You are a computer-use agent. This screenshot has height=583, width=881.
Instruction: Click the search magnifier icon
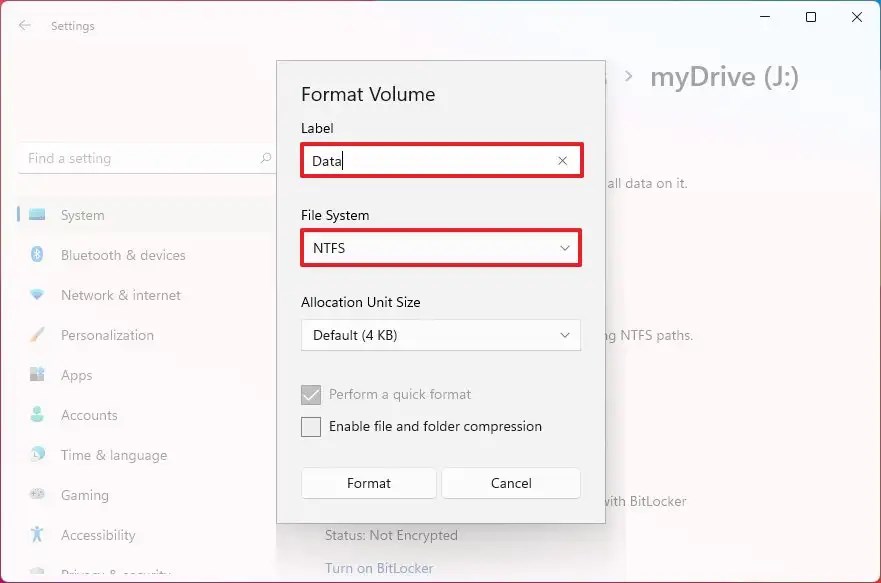266,158
